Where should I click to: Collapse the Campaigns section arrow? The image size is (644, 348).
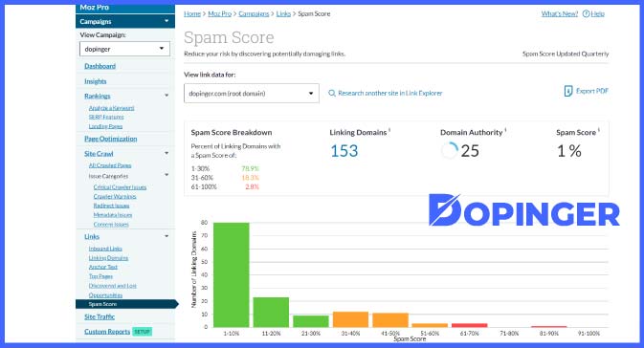click(x=167, y=21)
